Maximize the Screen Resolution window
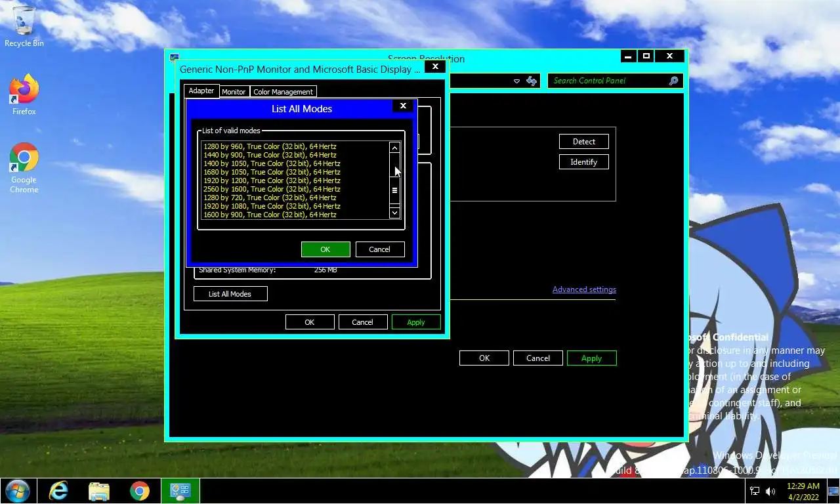This screenshot has height=504, width=840. coord(646,56)
